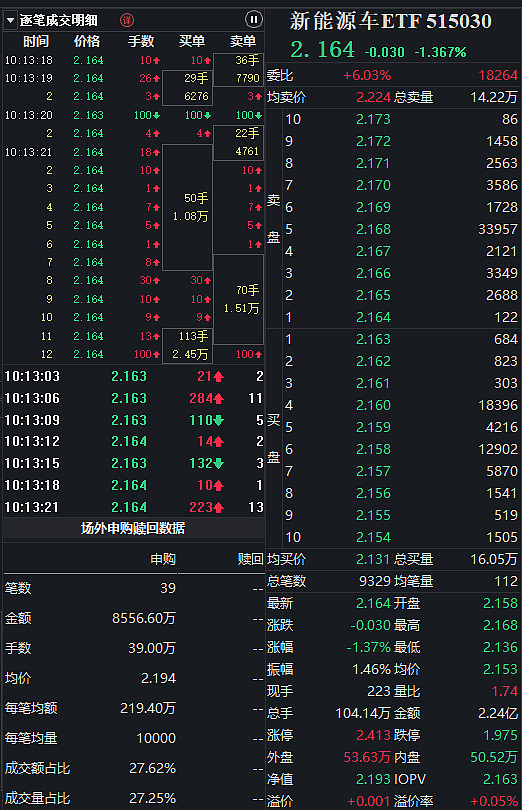Click the 场外申购赎回数据 section header
The width and height of the screenshot is (522, 810).
(x=133, y=528)
